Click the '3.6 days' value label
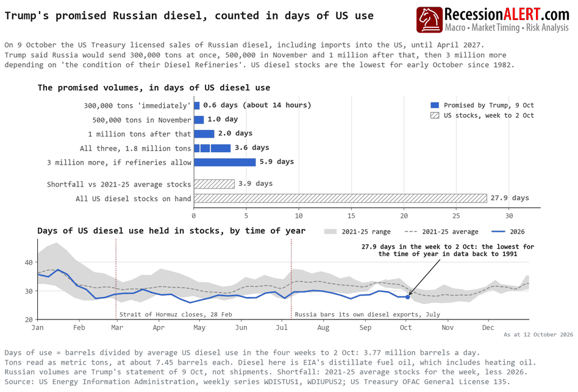This screenshot has width=578, height=392. pyautogui.click(x=252, y=148)
